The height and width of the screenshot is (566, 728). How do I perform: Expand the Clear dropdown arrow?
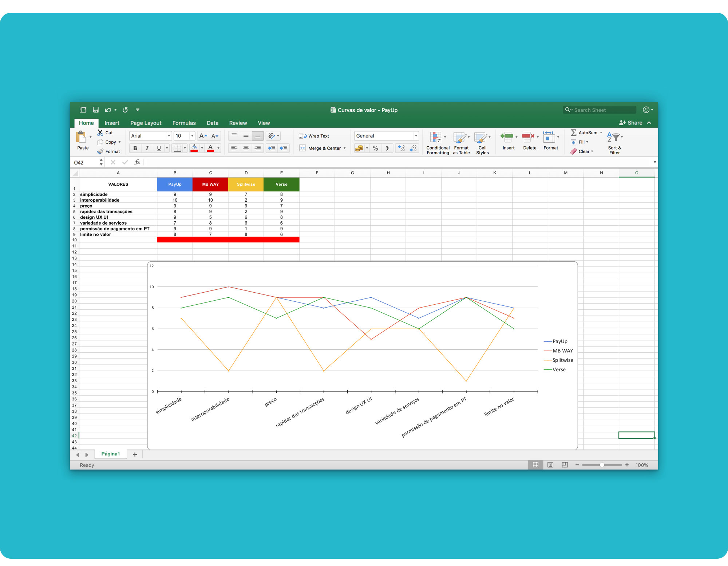(592, 151)
